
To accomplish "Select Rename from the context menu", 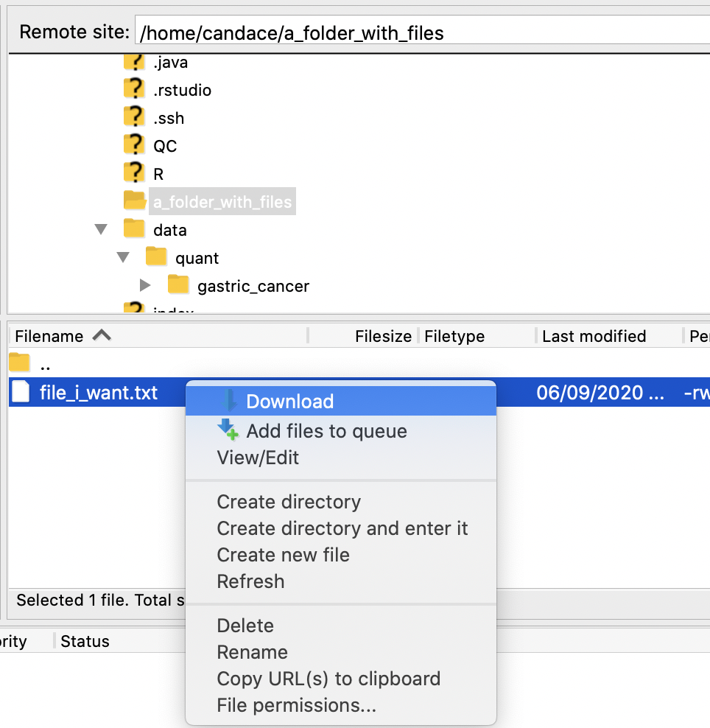I will tap(252, 652).
